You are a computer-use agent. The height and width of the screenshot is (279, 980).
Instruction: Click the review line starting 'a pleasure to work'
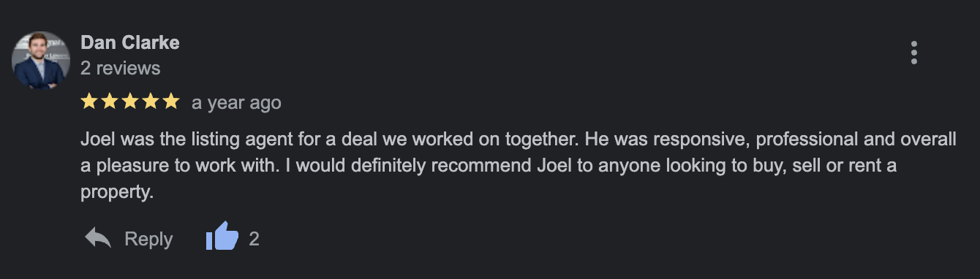coord(489,167)
